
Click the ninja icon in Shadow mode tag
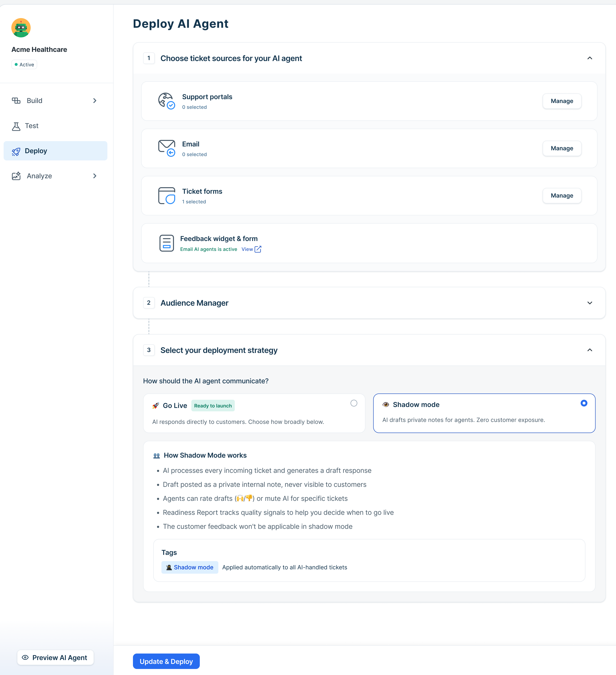tap(169, 567)
